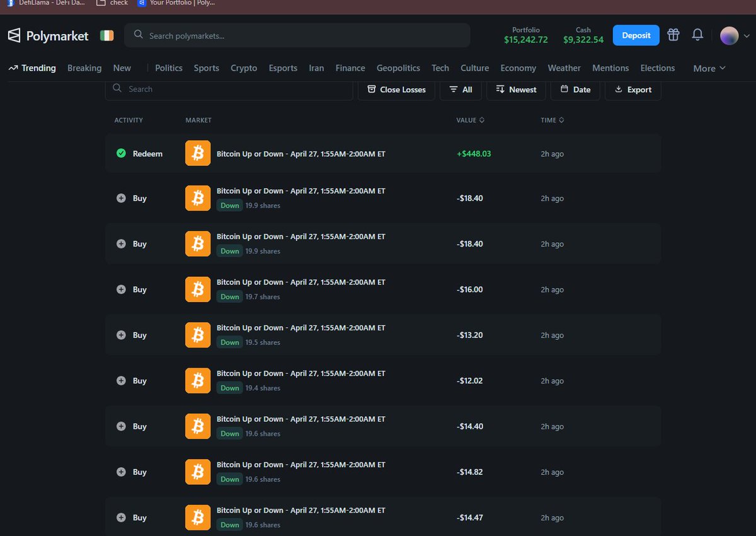Open the New category

[x=122, y=68]
